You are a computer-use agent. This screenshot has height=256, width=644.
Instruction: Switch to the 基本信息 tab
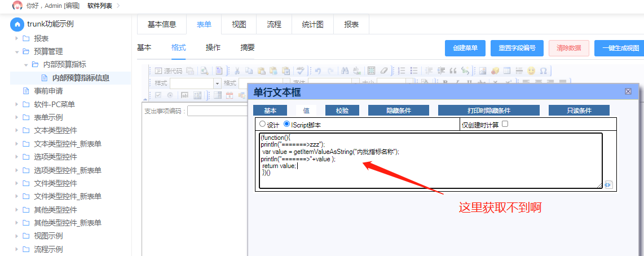(x=162, y=24)
